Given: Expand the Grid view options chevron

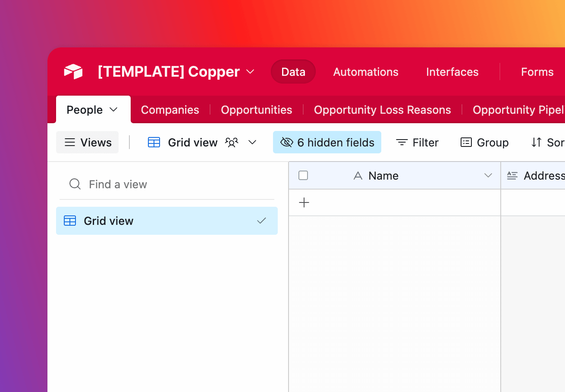Looking at the screenshot, I should [x=252, y=142].
